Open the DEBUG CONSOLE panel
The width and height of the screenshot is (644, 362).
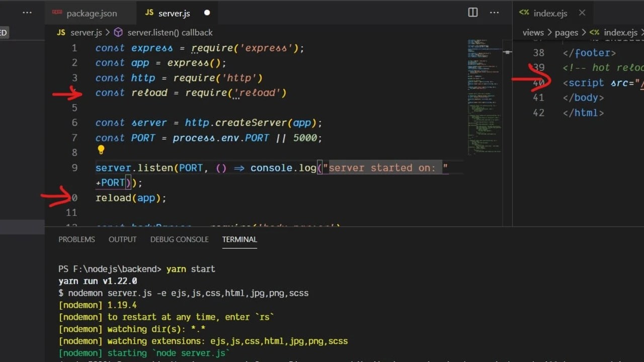tap(179, 240)
